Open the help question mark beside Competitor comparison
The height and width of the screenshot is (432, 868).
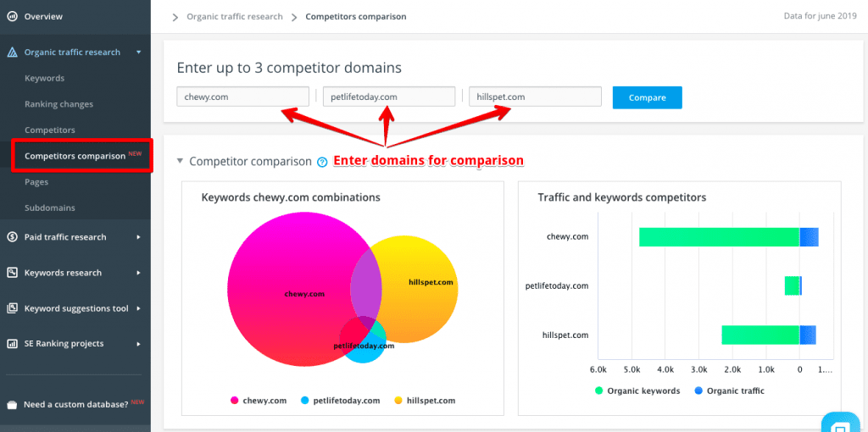point(322,162)
